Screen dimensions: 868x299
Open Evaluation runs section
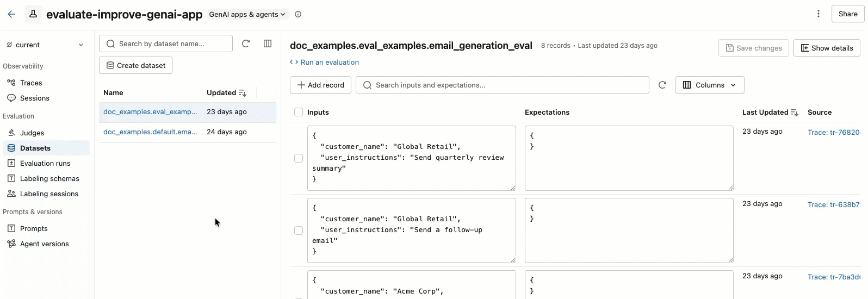(45, 163)
